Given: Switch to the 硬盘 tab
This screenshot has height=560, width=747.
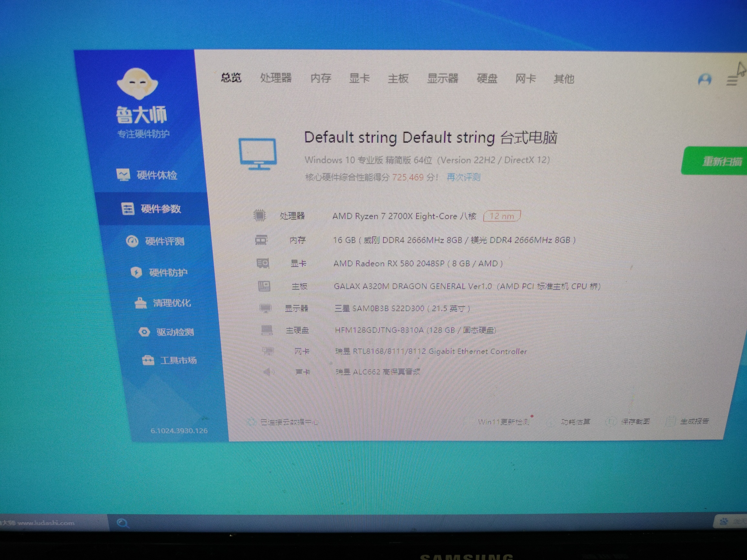Looking at the screenshot, I should 487,79.
